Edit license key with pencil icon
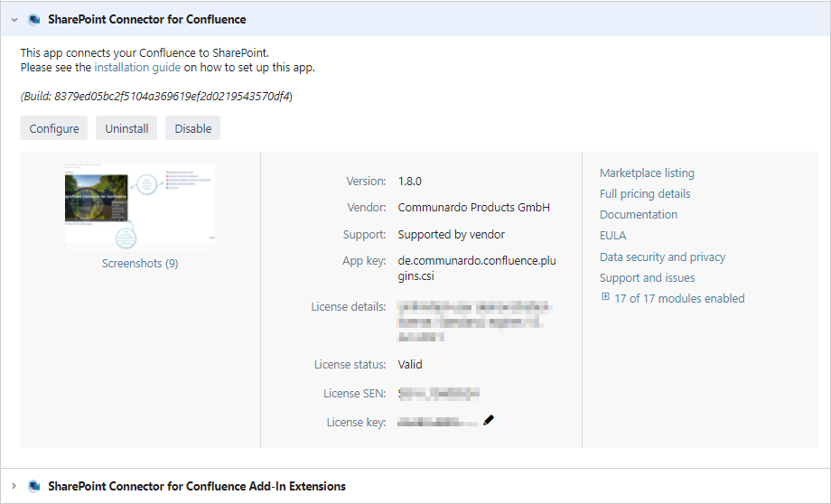The image size is (831, 504). click(x=489, y=420)
